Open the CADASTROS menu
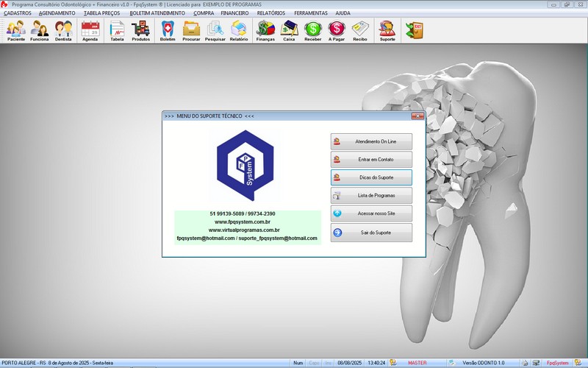This screenshot has width=588, height=368. pos(18,13)
